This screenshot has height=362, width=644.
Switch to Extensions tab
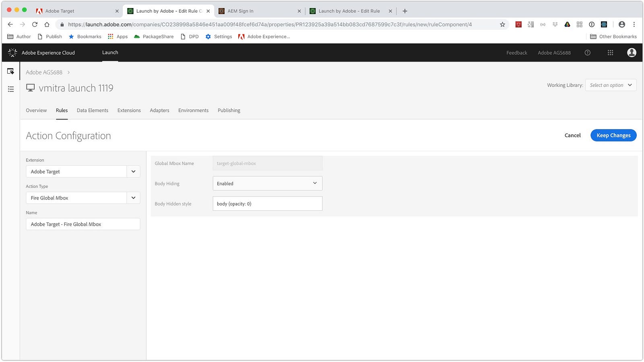coord(129,110)
